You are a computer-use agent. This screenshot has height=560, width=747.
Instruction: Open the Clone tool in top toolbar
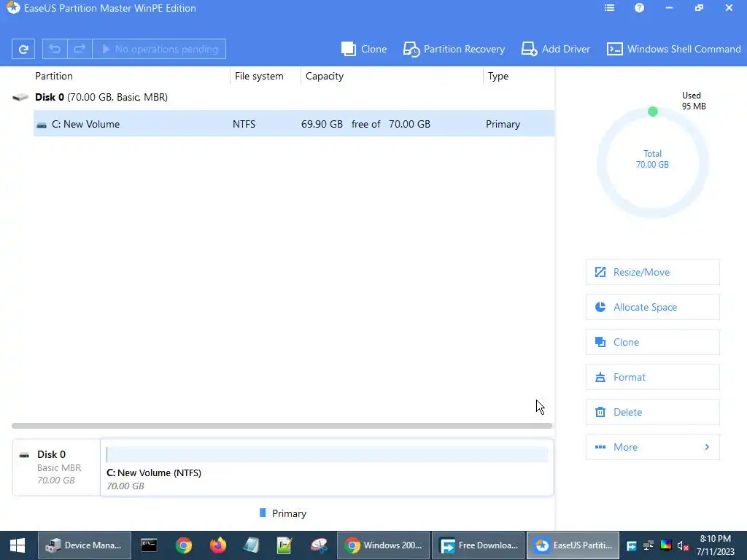pyautogui.click(x=364, y=49)
